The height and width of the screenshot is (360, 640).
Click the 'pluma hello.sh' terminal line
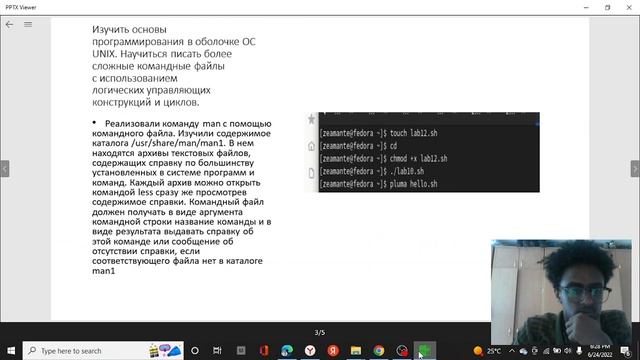point(378,184)
